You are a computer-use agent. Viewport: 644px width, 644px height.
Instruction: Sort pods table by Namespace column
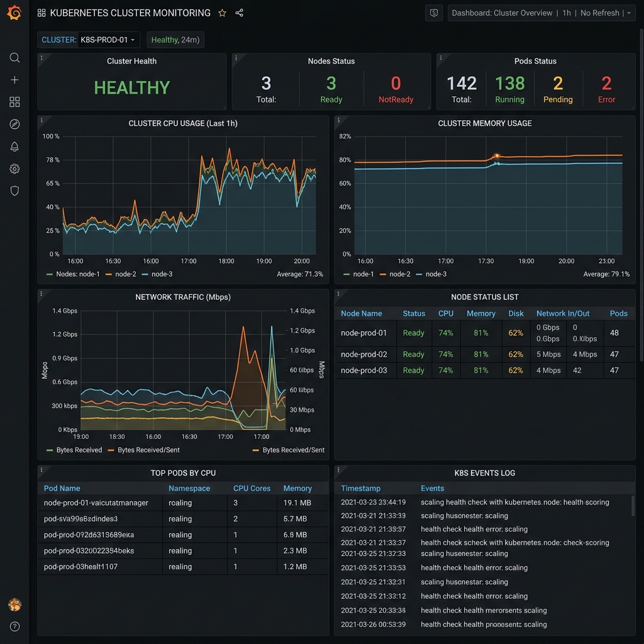coord(189,488)
